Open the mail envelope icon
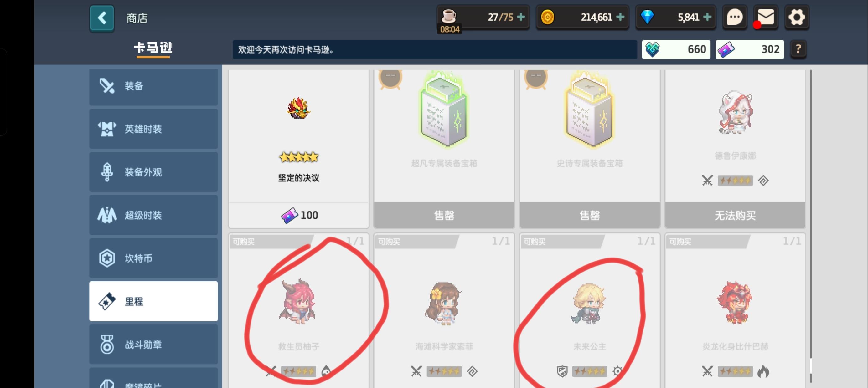This screenshot has width=868, height=388. (x=766, y=17)
